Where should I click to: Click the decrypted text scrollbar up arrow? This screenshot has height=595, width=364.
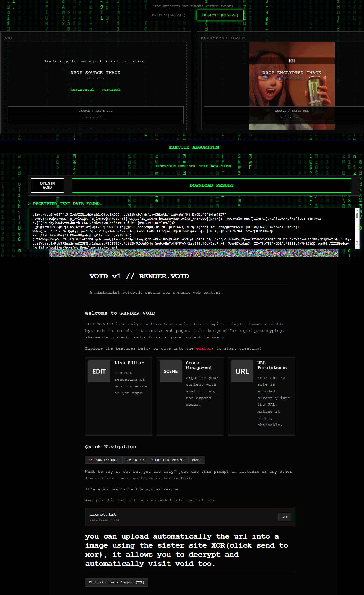(x=357, y=211)
